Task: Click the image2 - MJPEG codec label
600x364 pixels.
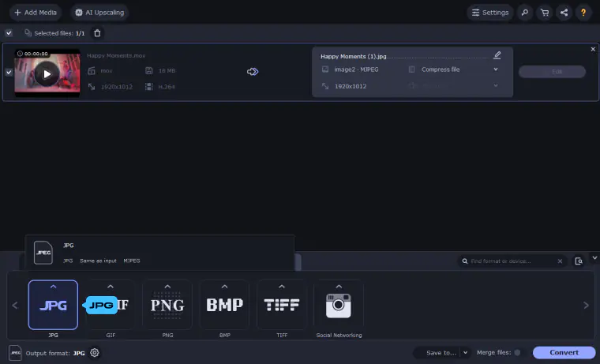Action: tap(356, 69)
